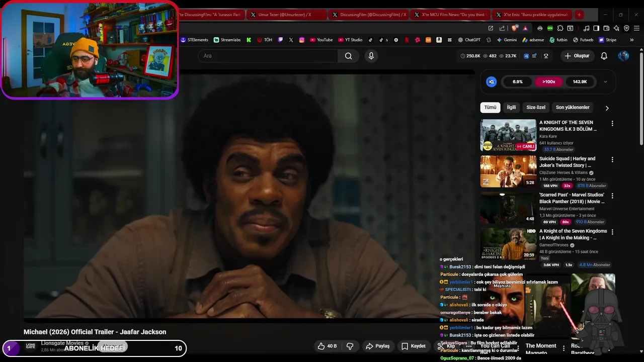644x362 pixels.
Task: Toggle the browser sidebar panel icon
Action: point(596,28)
